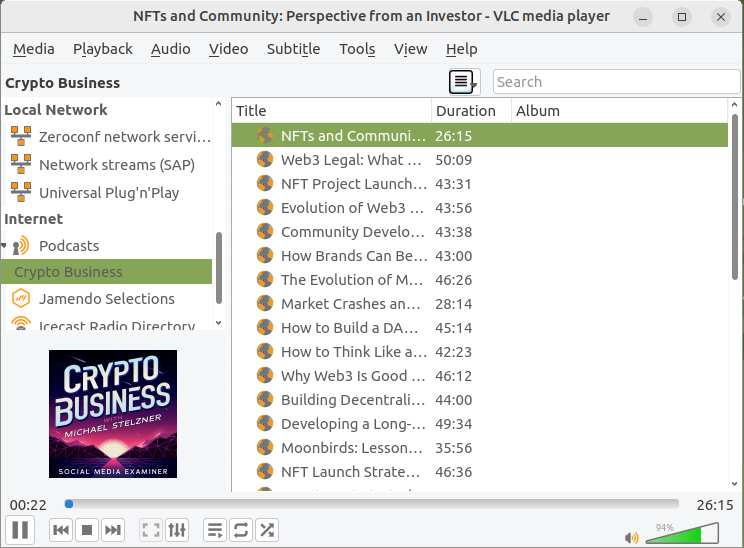This screenshot has width=744, height=548.
Task: Sort playlist by Duration column
Action: [x=471, y=111]
